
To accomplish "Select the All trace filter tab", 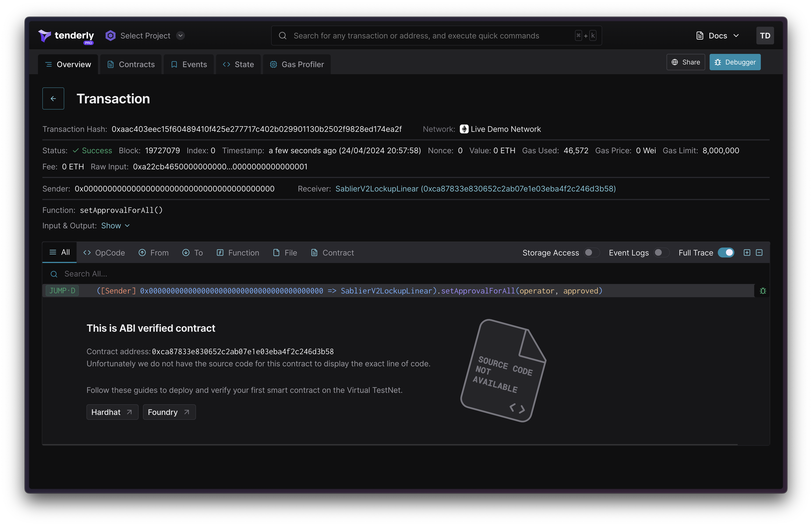I will coord(59,252).
